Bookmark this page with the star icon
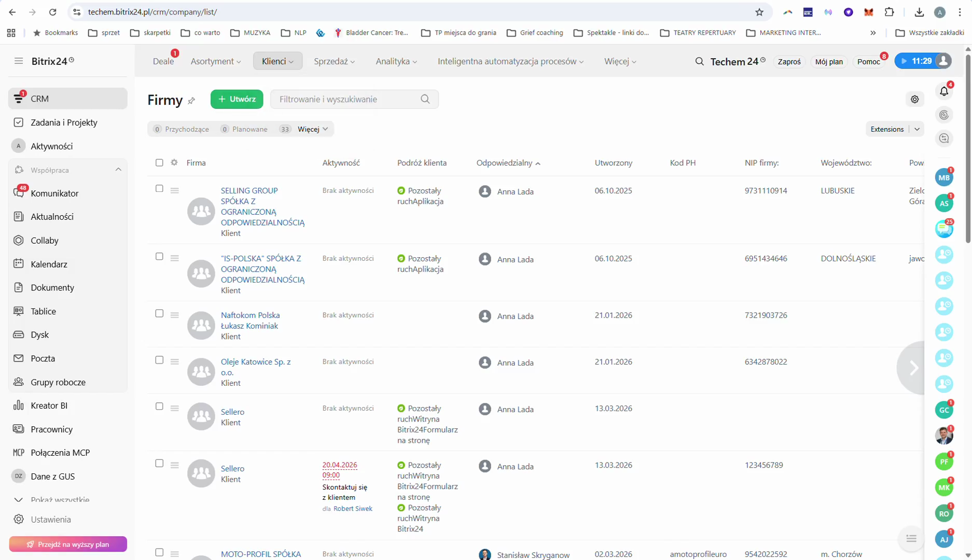The width and height of the screenshot is (972, 560). point(759,12)
